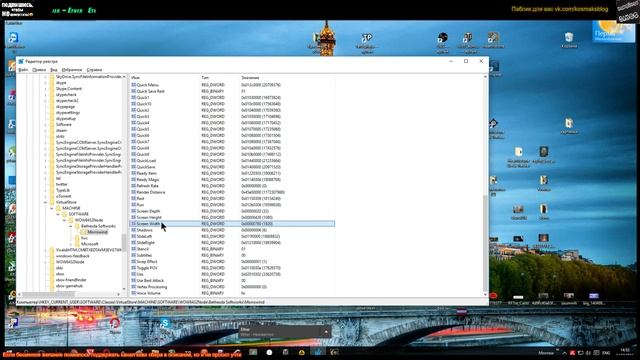Click the Use Best Attack value icon

[133, 280]
